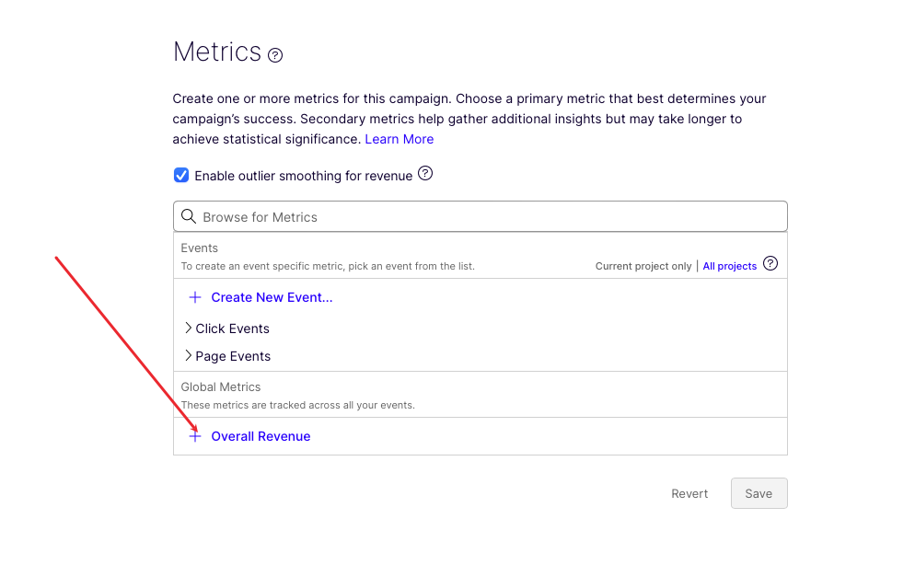Click the help icon beside Metrics heading
The height and width of the screenshot is (588, 915).
click(275, 55)
